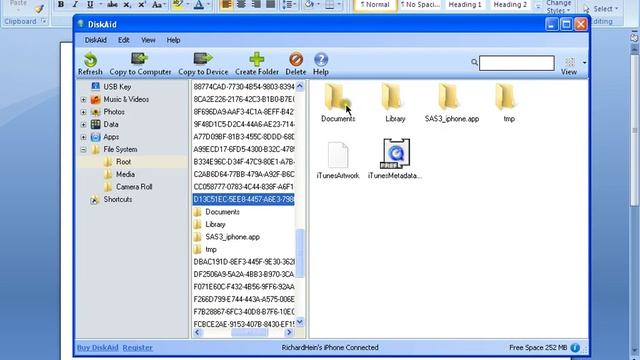Select the 88774CAD folder row

[243, 87]
